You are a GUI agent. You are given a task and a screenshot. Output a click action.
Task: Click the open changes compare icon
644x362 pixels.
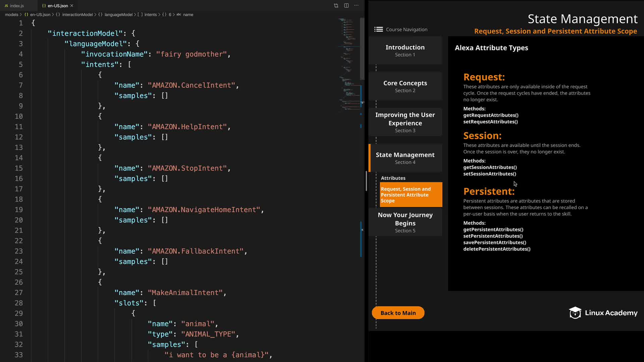click(x=336, y=6)
